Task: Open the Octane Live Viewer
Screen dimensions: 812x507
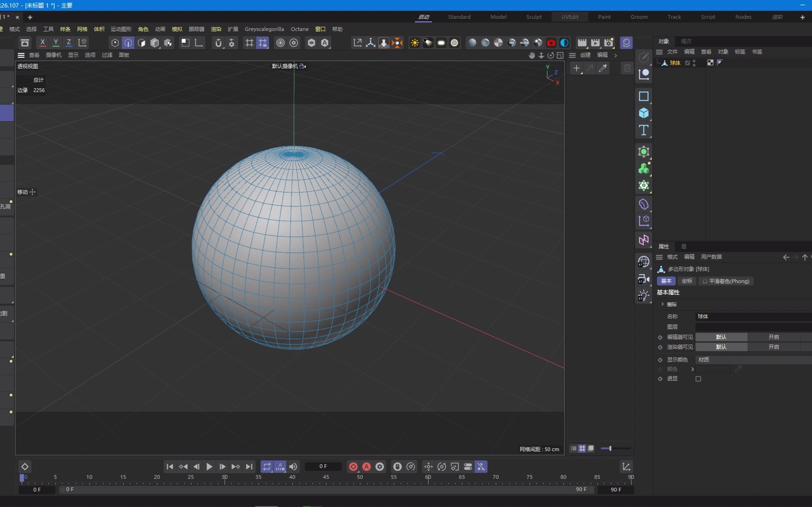Action: coord(626,42)
